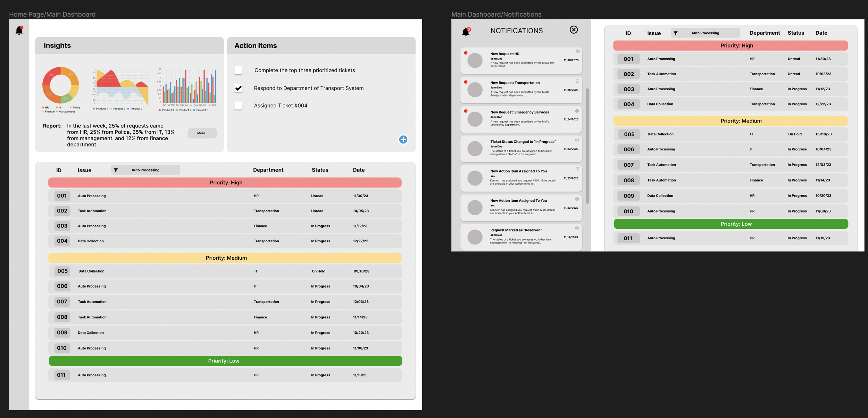Viewport: 868px width, 418px height.
Task: Sort by Status column on Main Dashboard
Action: click(x=320, y=170)
